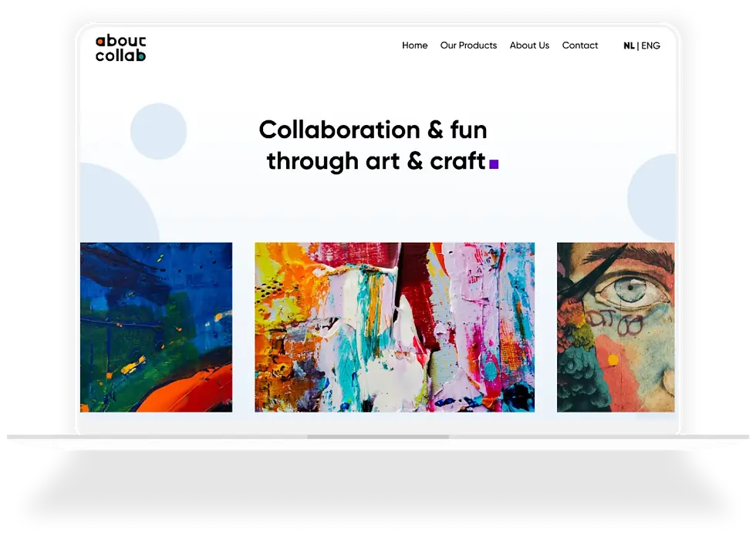This screenshot has width=756, height=536.
Task: Open the eye mural painting image
Action: [616, 327]
